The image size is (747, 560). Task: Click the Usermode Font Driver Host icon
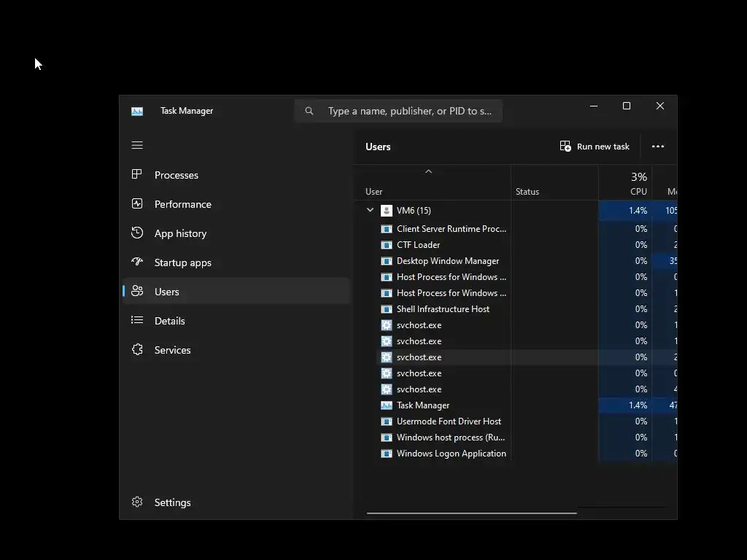pyautogui.click(x=387, y=421)
